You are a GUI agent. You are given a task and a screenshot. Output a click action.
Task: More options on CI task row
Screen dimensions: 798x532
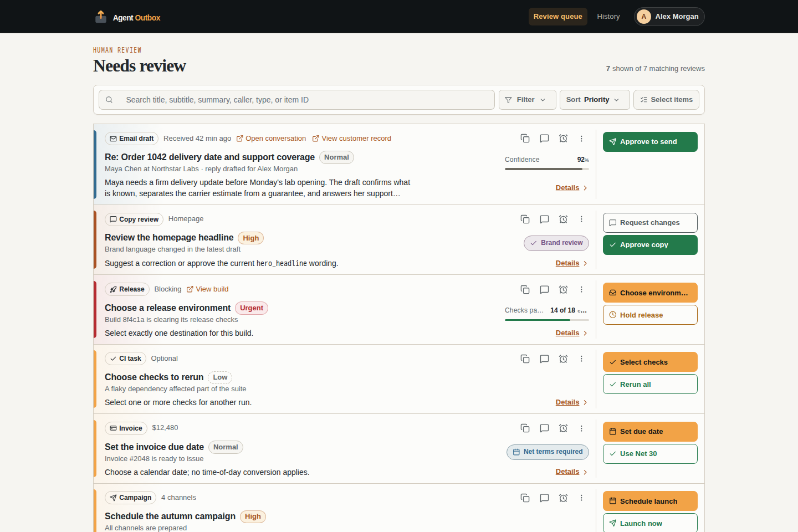(x=581, y=359)
